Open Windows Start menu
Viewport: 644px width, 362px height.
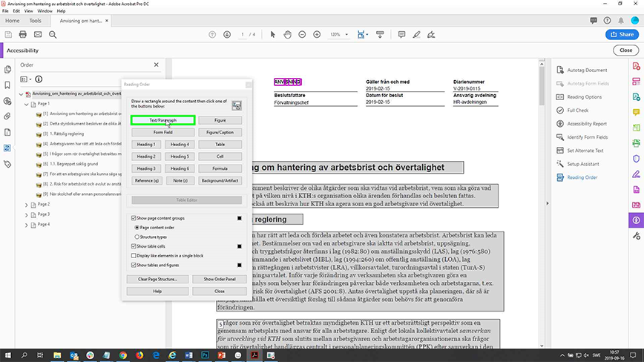[8, 355]
